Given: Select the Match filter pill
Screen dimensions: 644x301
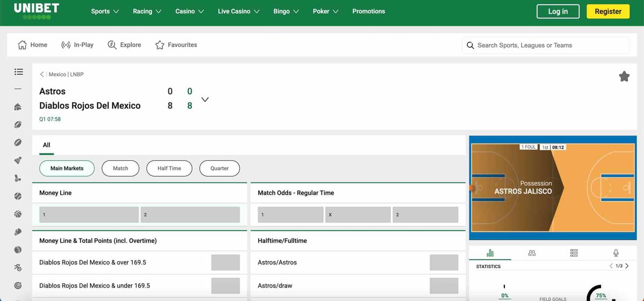Looking at the screenshot, I should point(121,168).
